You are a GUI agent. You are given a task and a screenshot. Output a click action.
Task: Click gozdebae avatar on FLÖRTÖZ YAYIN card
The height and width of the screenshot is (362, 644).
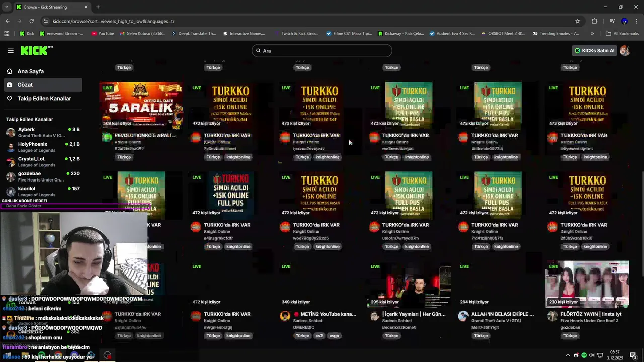[x=552, y=316]
